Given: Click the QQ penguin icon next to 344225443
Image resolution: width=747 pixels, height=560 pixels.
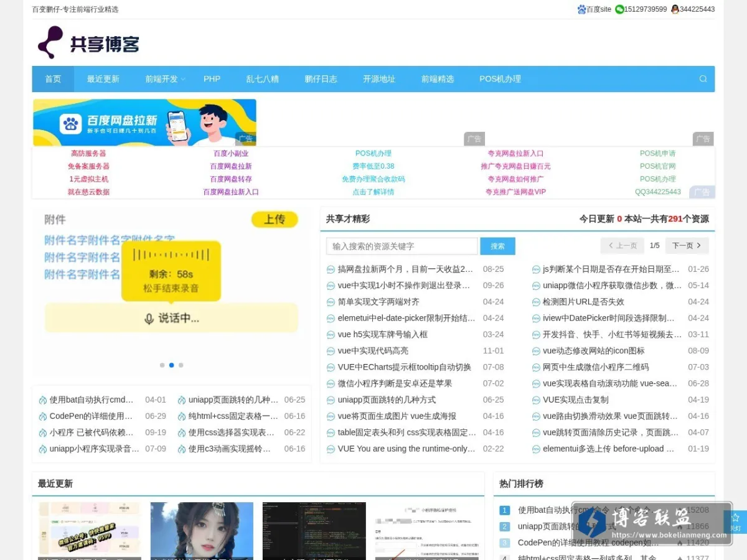Looking at the screenshot, I should [675, 9].
